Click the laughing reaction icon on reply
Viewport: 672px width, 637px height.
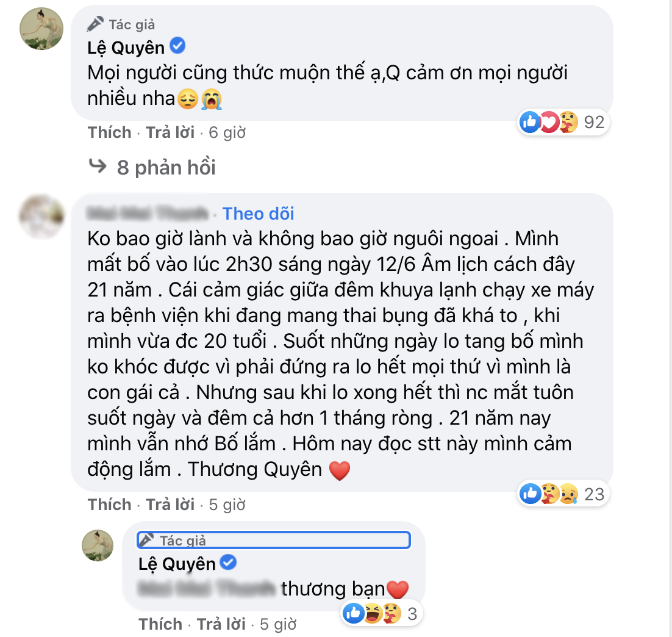click(x=373, y=613)
